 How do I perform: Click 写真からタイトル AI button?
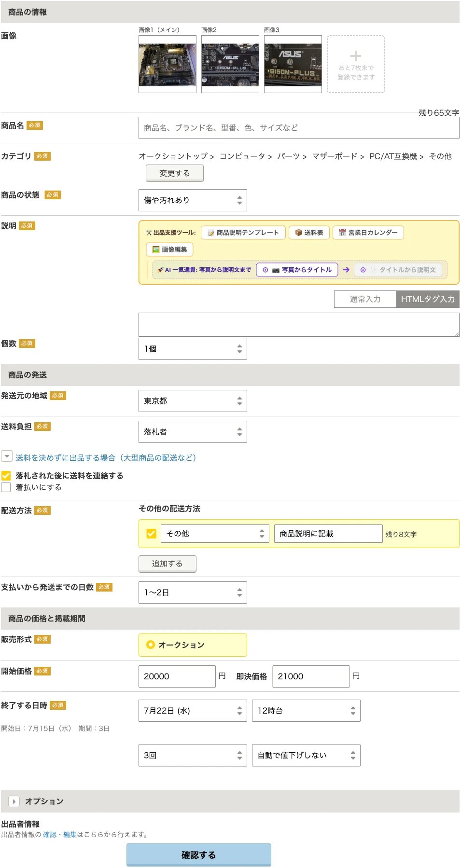coord(296,270)
